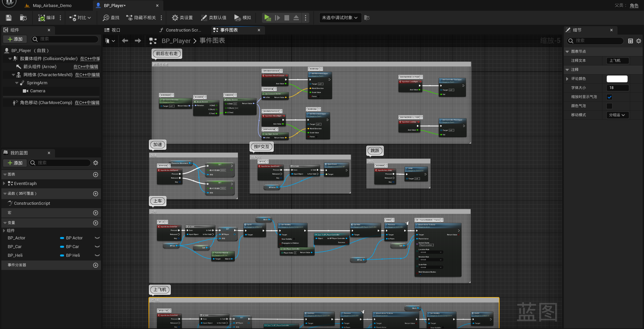
Task: Compile the blueprint with 编译 button
Action: coord(46,18)
